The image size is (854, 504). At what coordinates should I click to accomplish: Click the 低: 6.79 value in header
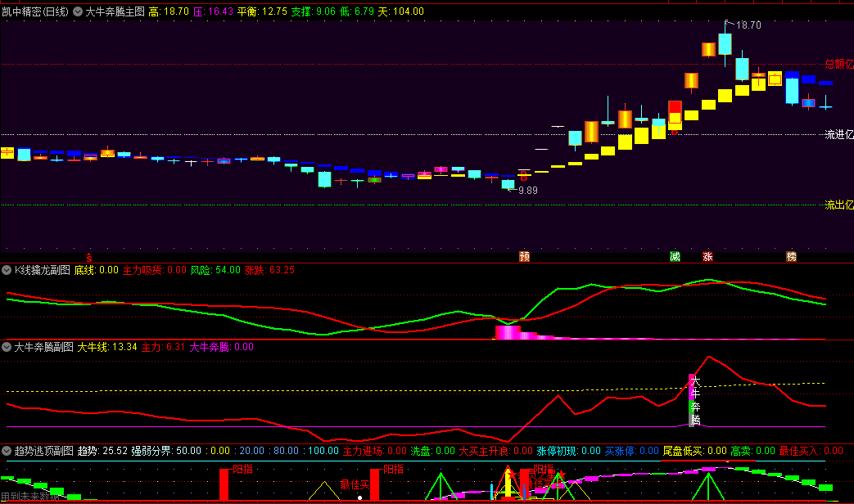(x=357, y=11)
